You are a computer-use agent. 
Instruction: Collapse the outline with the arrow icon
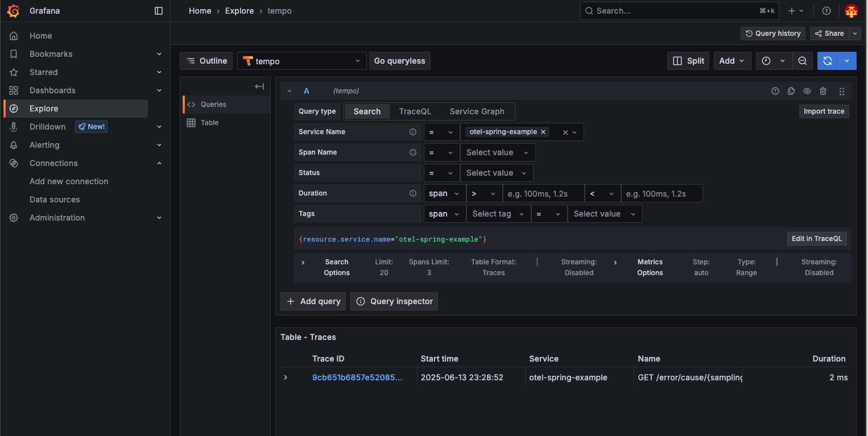point(259,86)
